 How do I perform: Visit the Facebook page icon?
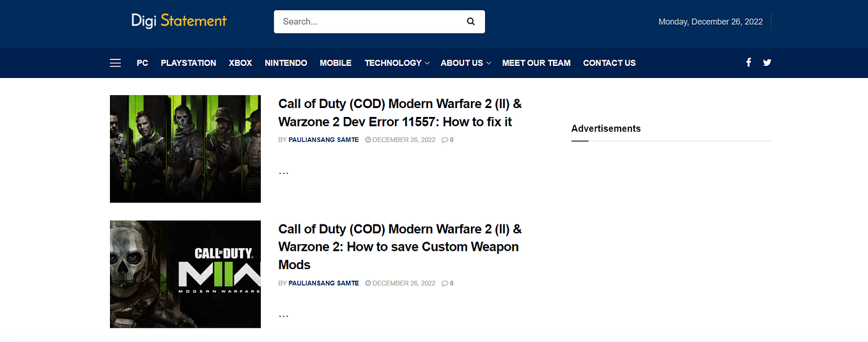(748, 63)
